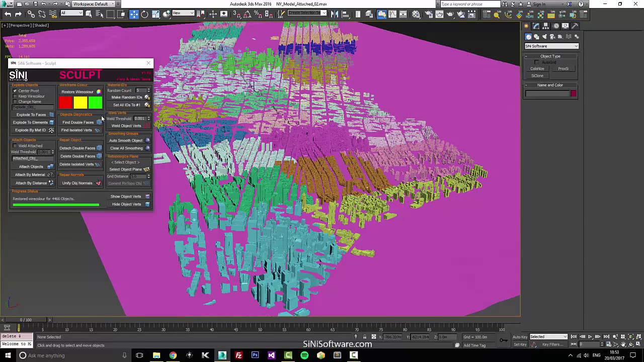Click the Render Production teapot icon
Viewport: 644px width, 362px height.
(450, 15)
